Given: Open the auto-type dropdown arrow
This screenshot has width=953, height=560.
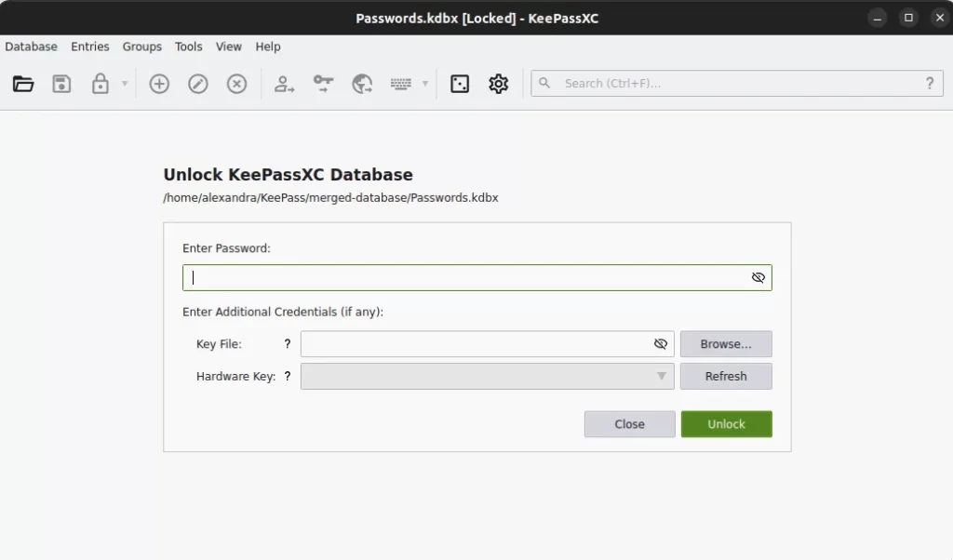Looking at the screenshot, I should pyautogui.click(x=426, y=85).
